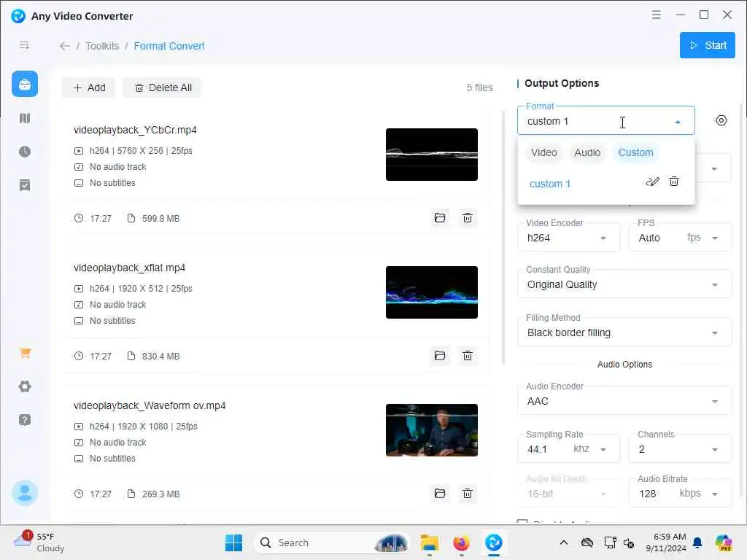Click Format Convert breadcrumb link

click(x=169, y=46)
